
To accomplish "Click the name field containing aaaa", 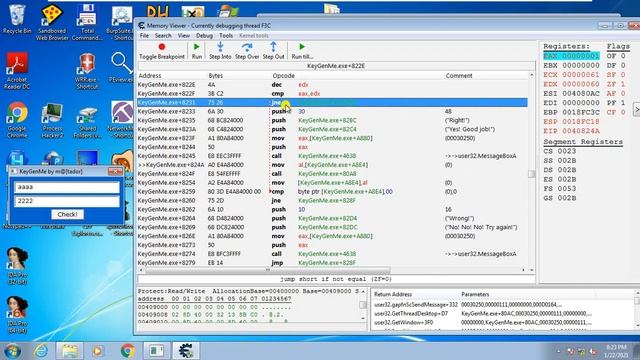I will (67, 187).
